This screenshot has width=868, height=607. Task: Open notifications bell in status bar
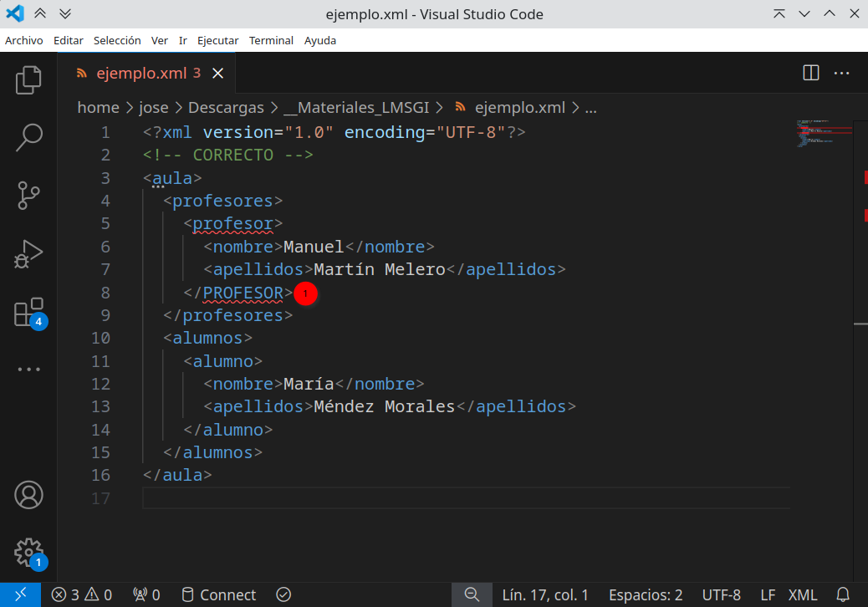[843, 594]
